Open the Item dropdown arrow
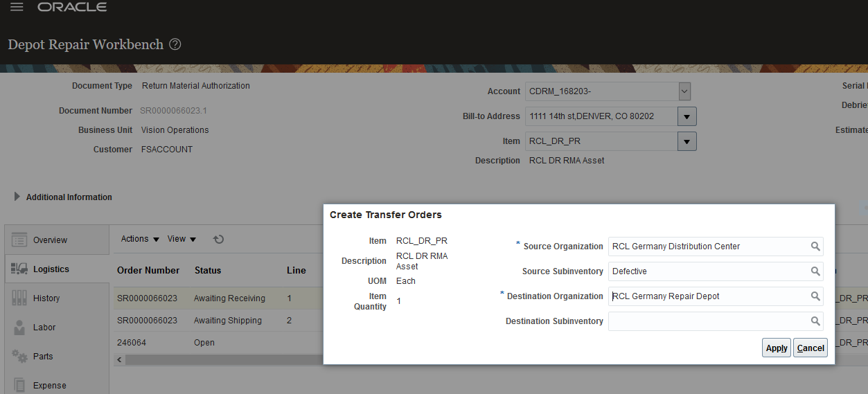 687,141
